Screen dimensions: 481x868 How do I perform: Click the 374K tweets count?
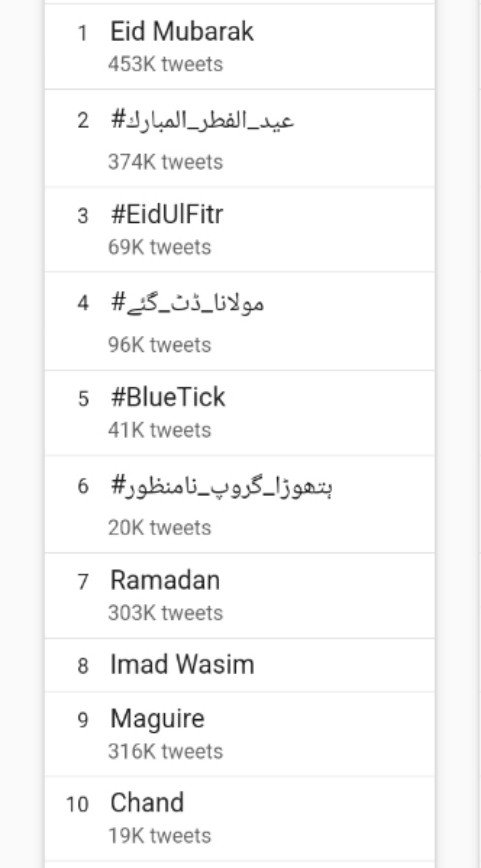click(165, 162)
